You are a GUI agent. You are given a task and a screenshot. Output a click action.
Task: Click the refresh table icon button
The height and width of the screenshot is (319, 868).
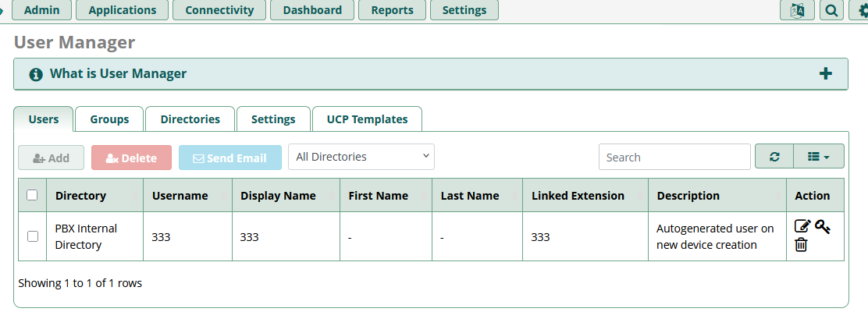774,157
